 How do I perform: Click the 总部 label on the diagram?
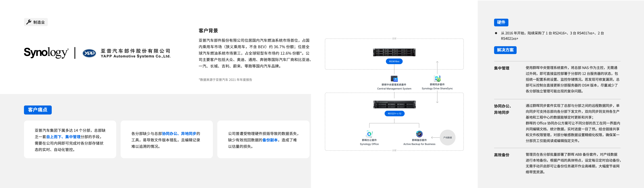pyautogui.click(x=394, y=39)
